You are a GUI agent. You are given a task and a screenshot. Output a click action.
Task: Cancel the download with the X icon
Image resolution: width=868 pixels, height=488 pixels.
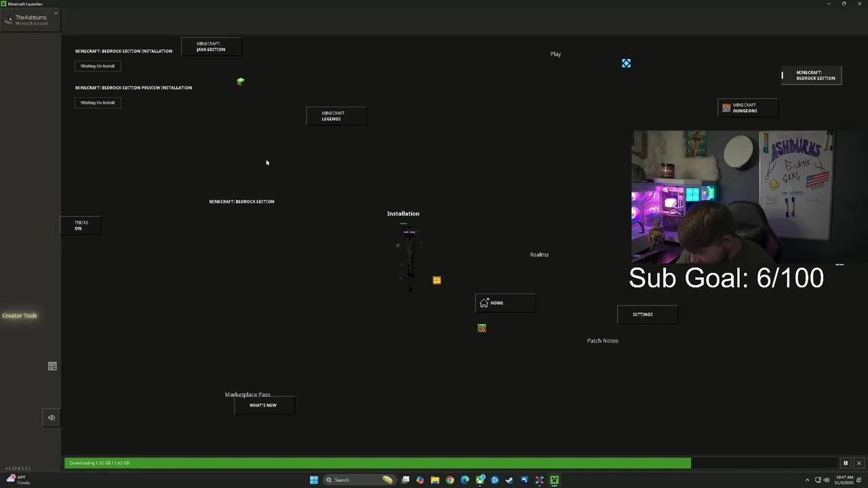pyautogui.click(x=859, y=463)
